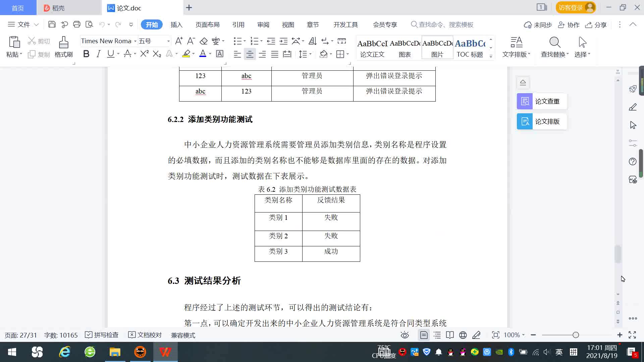Open a new document tab with plus
644x362 pixels.
click(189, 8)
